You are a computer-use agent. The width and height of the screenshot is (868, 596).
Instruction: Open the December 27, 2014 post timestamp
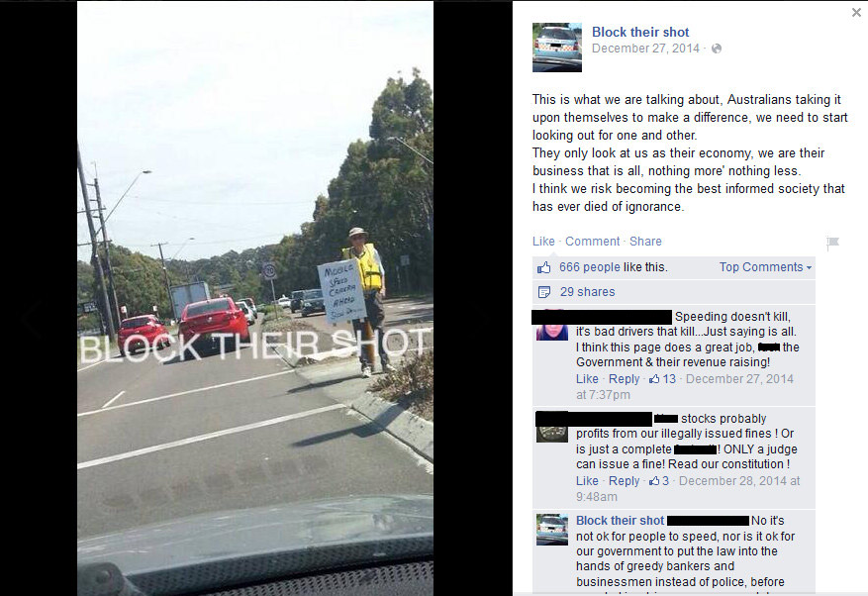click(645, 49)
